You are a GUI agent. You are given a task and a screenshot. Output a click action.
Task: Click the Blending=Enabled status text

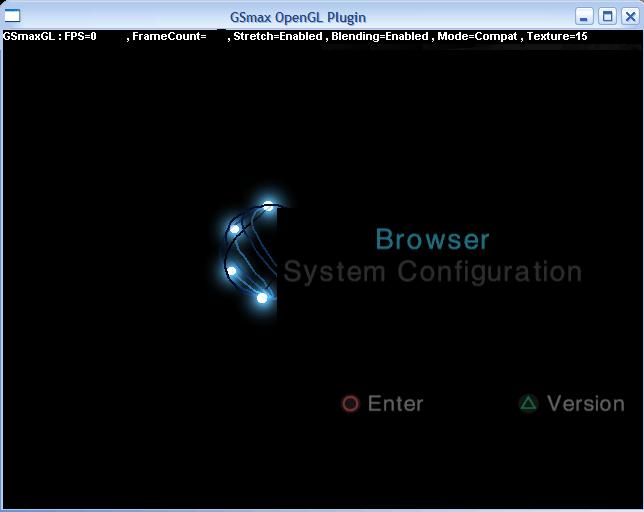[380, 37]
